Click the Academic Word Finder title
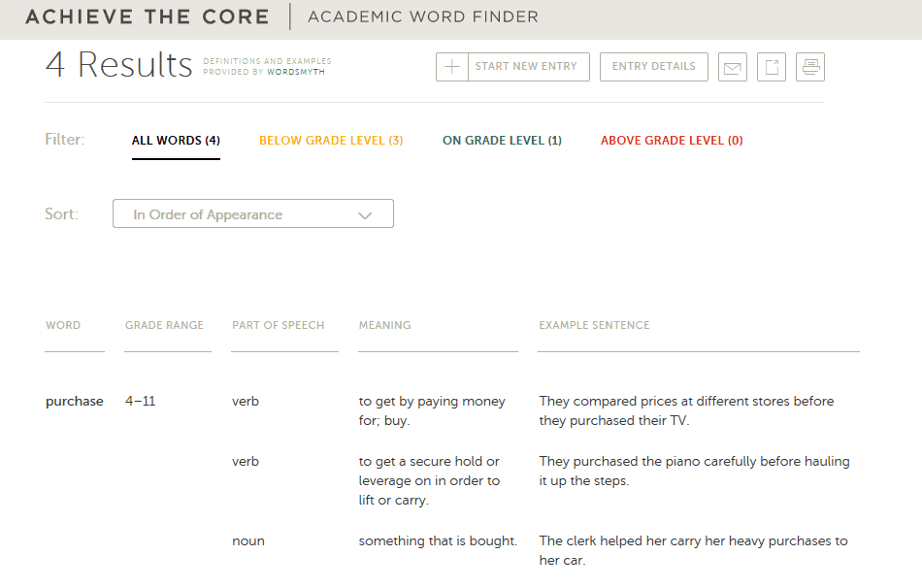The image size is (922, 588). [423, 17]
